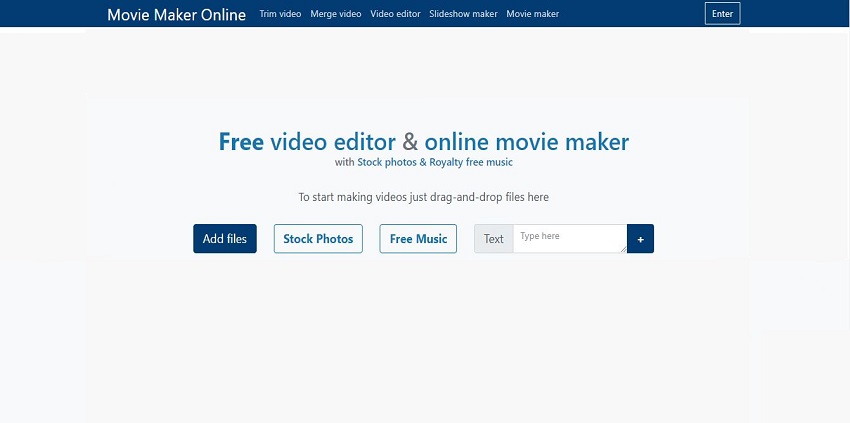
Task: Click the plus icon to add text
Action: click(x=640, y=239)
